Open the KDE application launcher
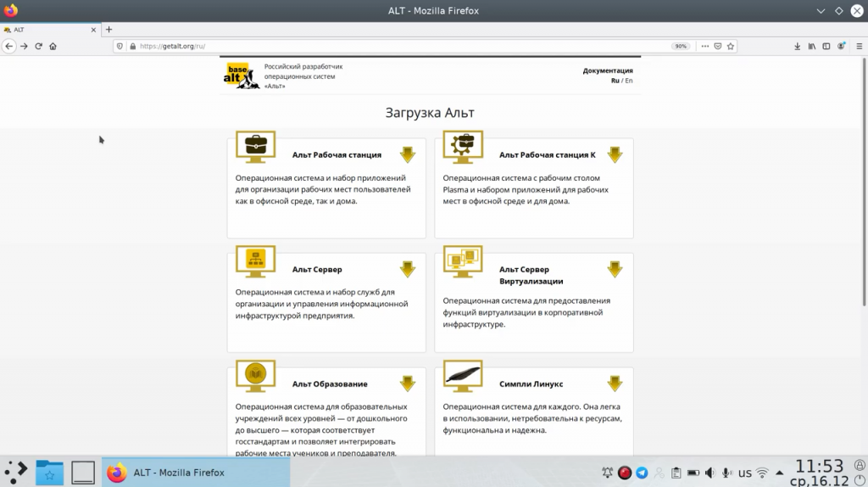The height and width of the screenshot is (487, 868). 16,472
